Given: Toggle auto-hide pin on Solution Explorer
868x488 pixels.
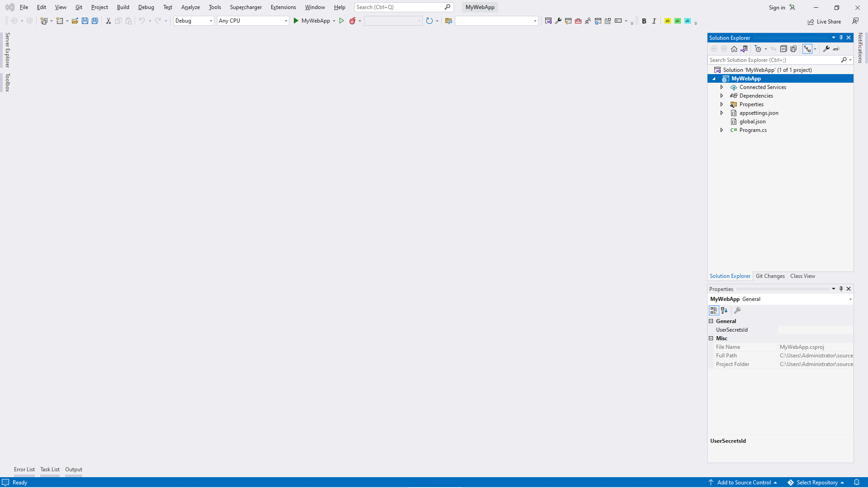Looking at the screenshot, I should tap(841, 38).
